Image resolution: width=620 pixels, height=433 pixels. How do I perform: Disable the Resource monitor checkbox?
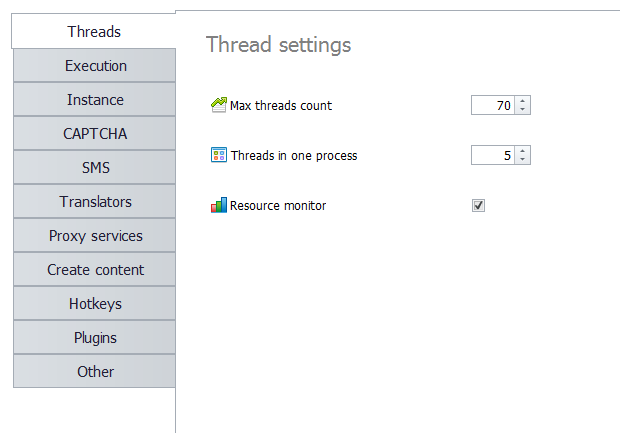(478, 205)
